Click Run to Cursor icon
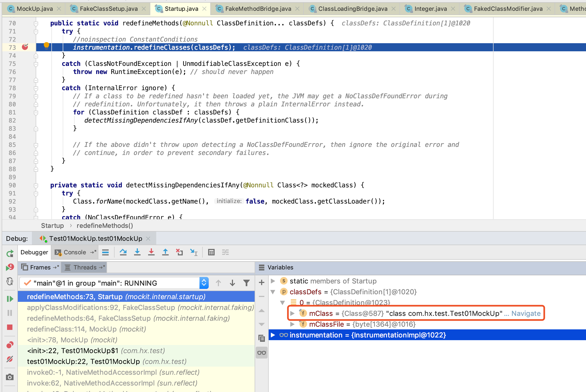 click(194, 252)
